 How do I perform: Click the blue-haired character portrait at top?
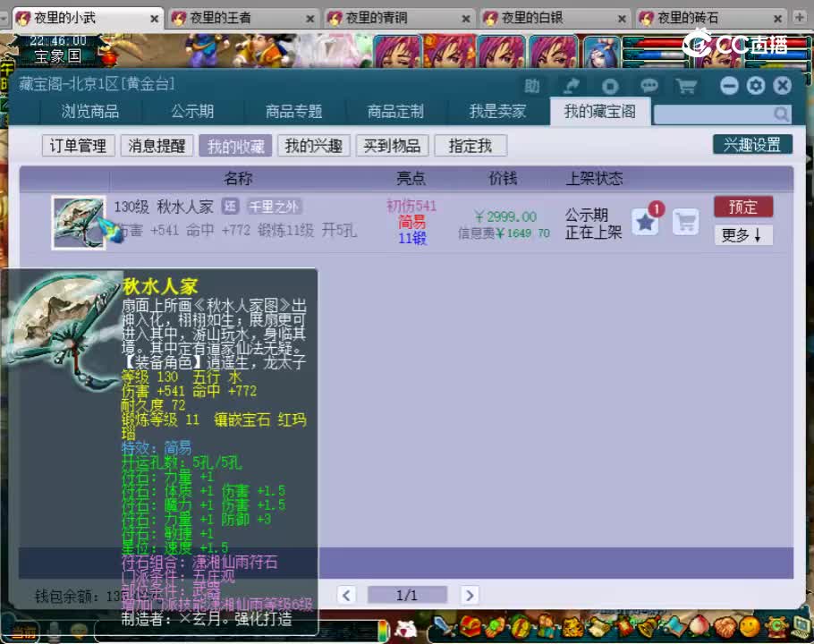[x=602, y=52]
